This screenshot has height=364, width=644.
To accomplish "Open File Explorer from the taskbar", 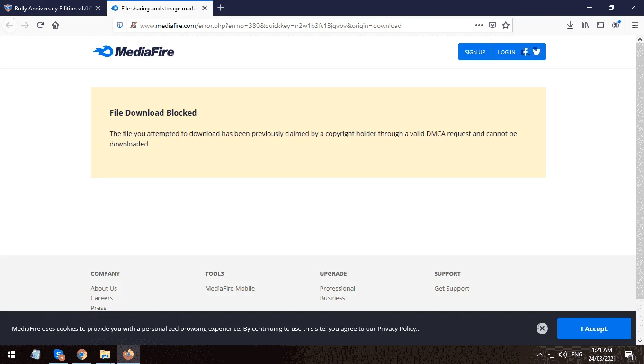I will pyautogui.click(x=105, y=355).
